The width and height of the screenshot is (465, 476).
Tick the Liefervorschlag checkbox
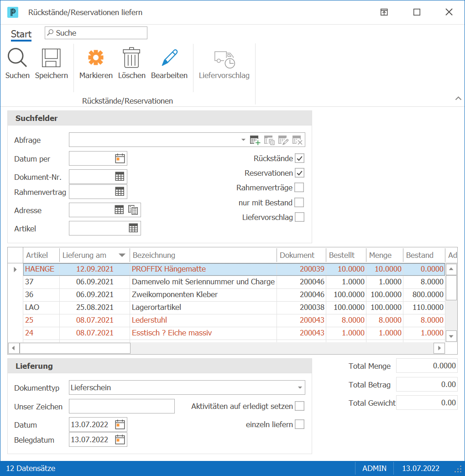click(299, 217)
